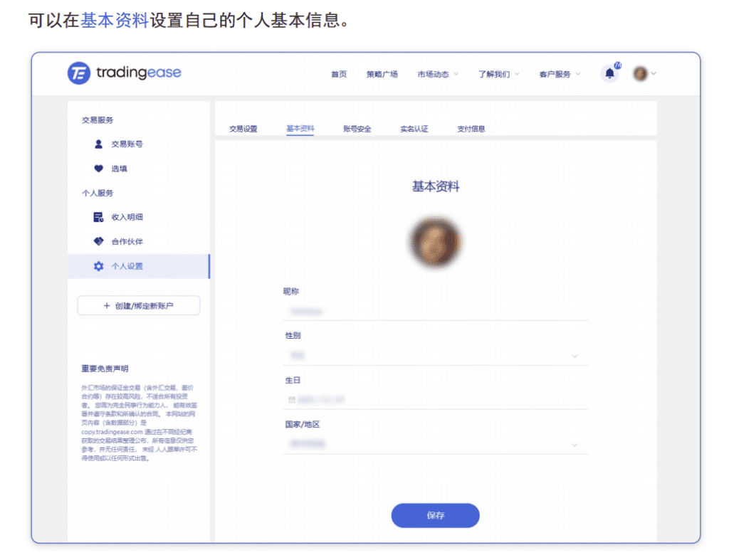The image size is (729, 560).
Task: Click the user avatar in header
Action: (x=640, y=73)
